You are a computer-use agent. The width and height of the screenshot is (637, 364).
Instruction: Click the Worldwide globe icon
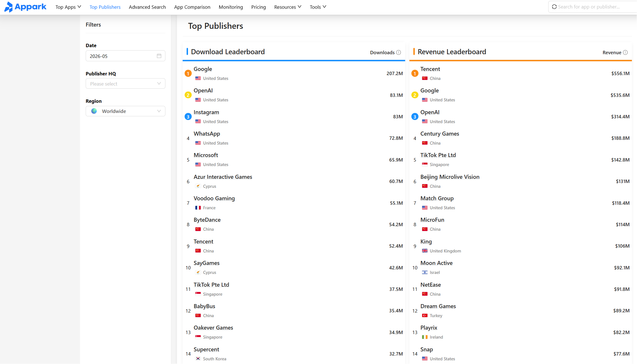coord(94,111)
